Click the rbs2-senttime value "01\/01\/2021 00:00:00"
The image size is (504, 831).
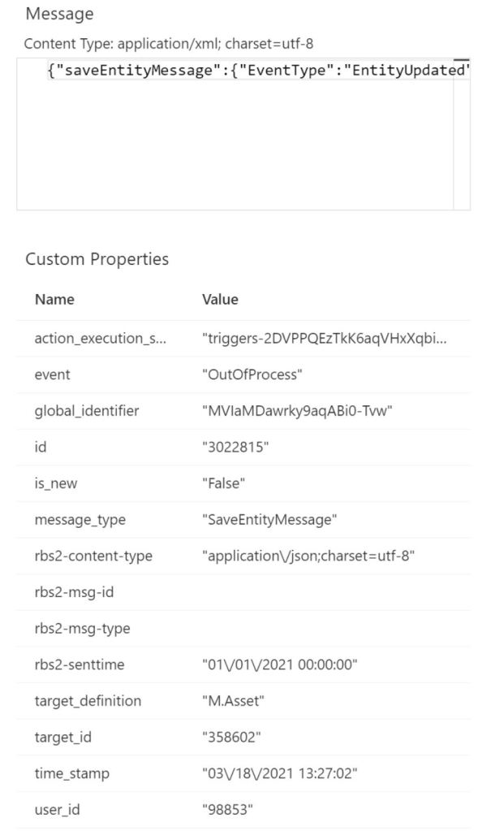[x=279, y=664]
